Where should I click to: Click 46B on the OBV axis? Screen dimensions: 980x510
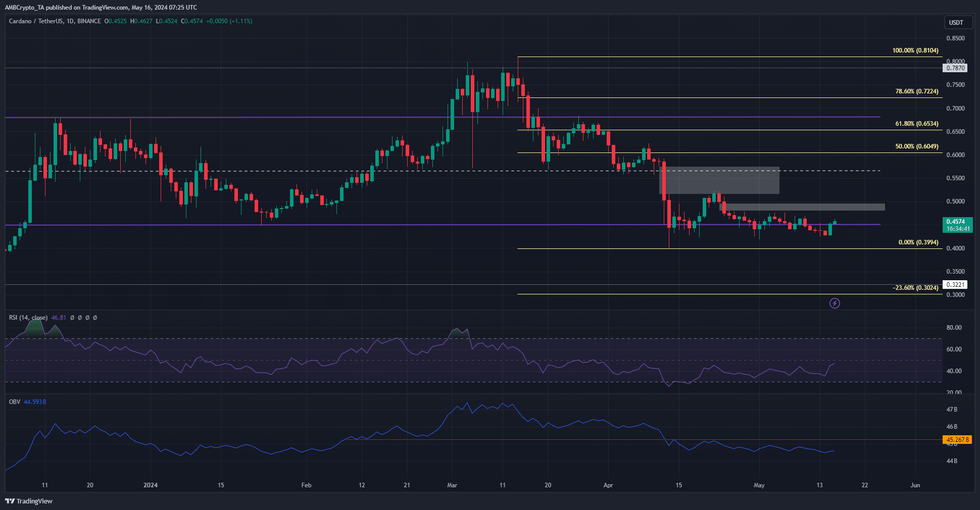pyautogui.click(x=952, y=427)
